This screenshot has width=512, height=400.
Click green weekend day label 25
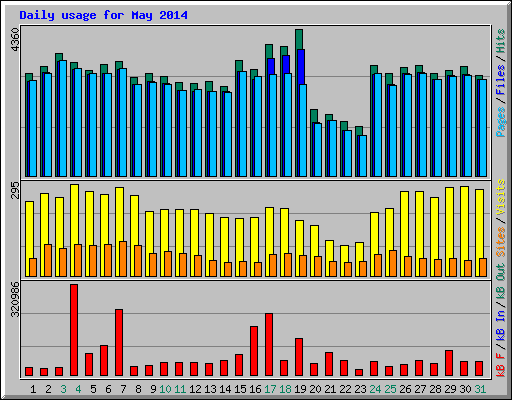[390, 389]
